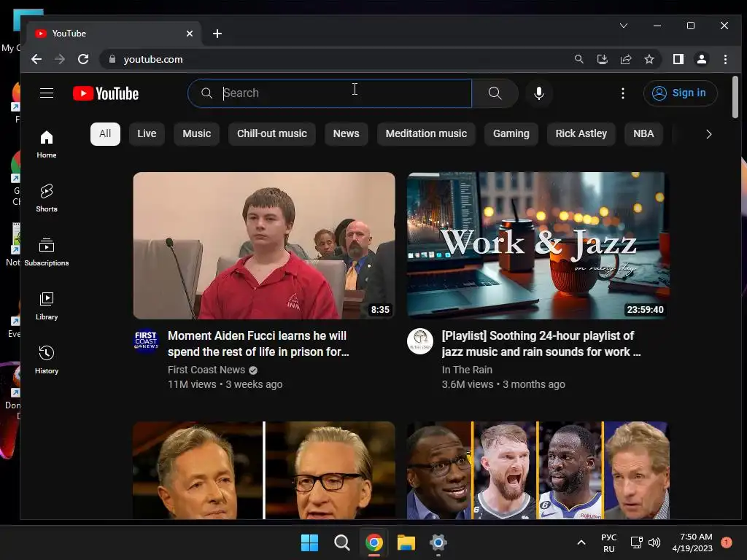Open YouTube settings three-dot menu
The height and width of the screenshot is (560, 747).
click(623, 93)
